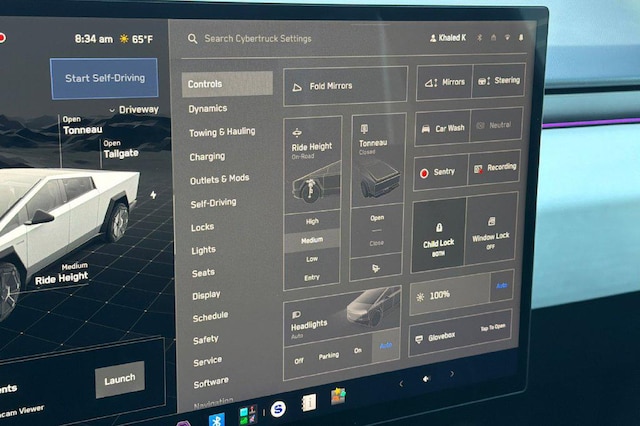This screenshot has width=640, height=426.
Task: Tap the Ride Height vehicle icon
Action: [x=297, y=133]
